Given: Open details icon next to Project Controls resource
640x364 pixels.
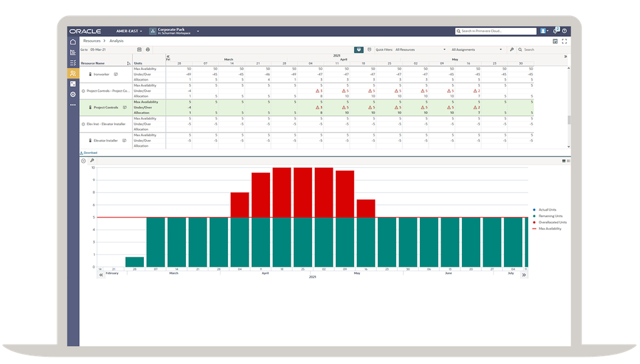Looking at the screenshot, I should (125, 107).
